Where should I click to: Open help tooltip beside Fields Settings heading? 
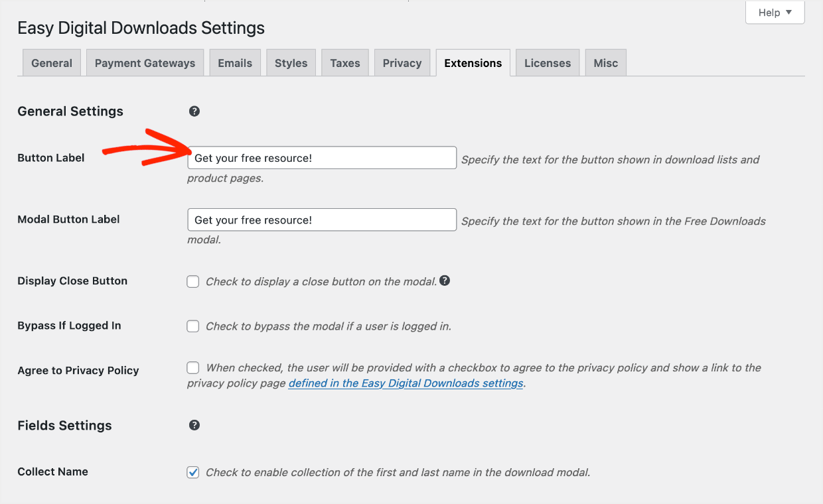pyautogui.click(x=194, y=425)
